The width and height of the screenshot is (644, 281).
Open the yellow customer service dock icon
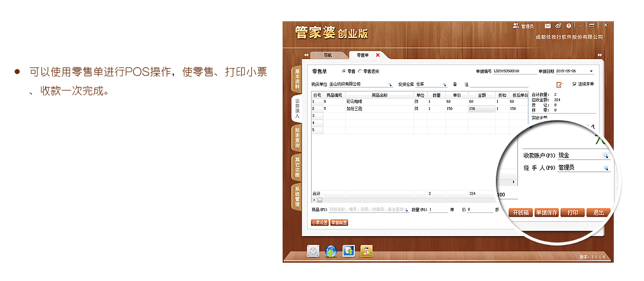tap(367, 251)
